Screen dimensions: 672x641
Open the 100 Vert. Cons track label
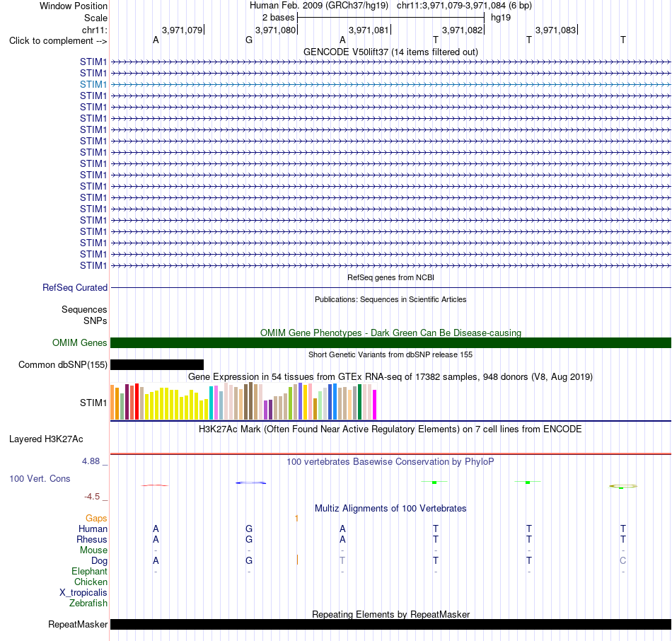click(x=40, y=478)
